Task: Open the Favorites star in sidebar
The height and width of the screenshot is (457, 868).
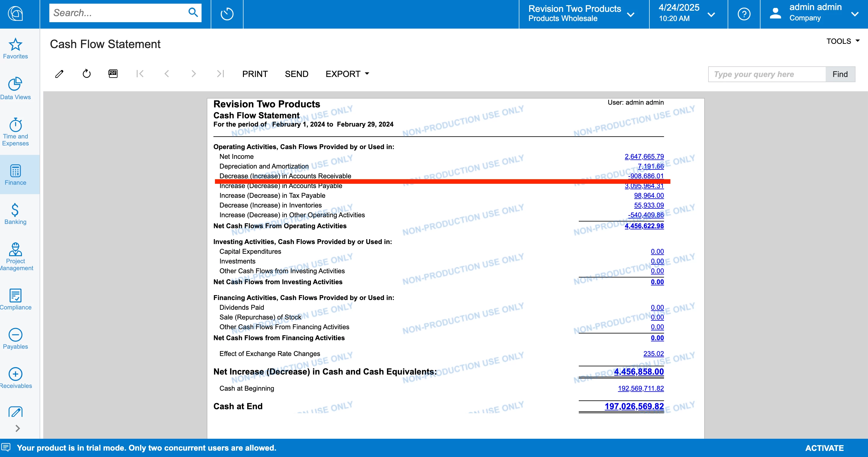Action: click(16, 49)
